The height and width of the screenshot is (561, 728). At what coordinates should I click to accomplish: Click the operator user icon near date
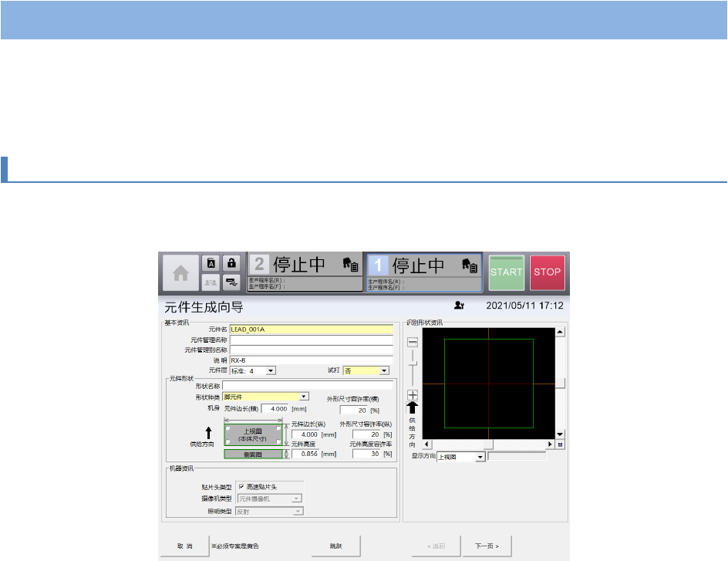tap(459, 305)
